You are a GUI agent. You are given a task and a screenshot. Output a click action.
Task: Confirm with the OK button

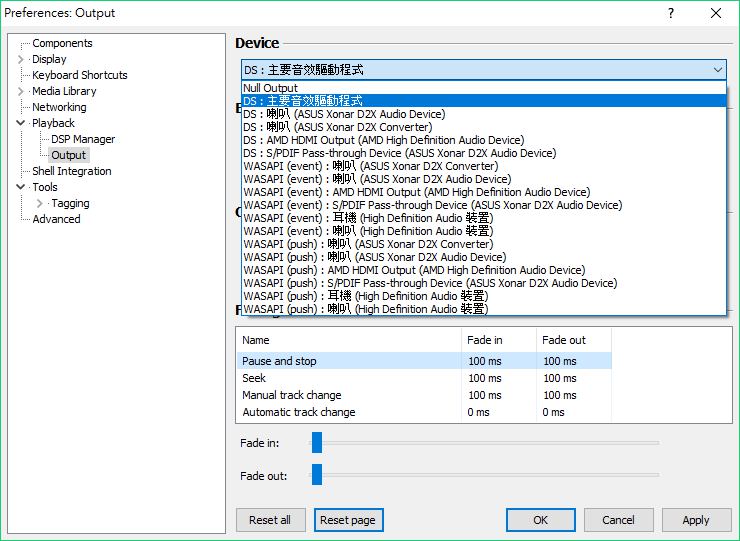tap(540, 520)
